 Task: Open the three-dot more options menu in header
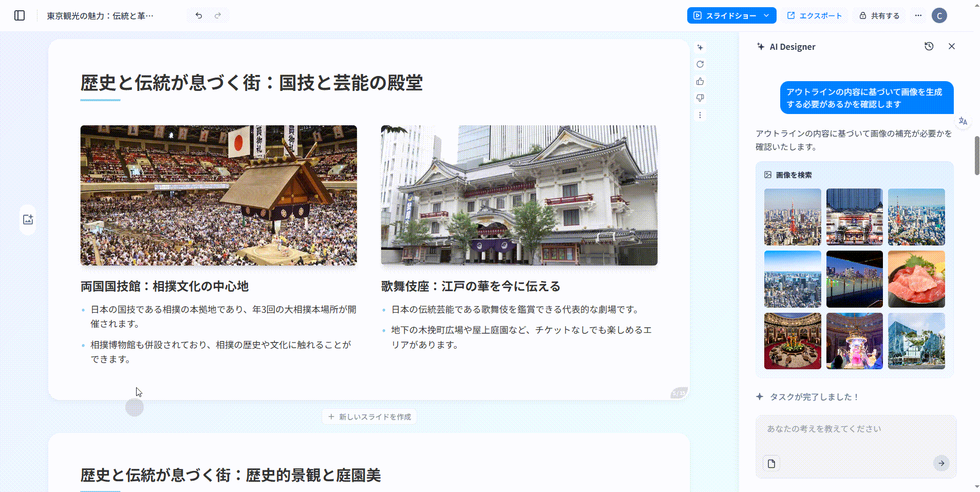click(918, 15)
